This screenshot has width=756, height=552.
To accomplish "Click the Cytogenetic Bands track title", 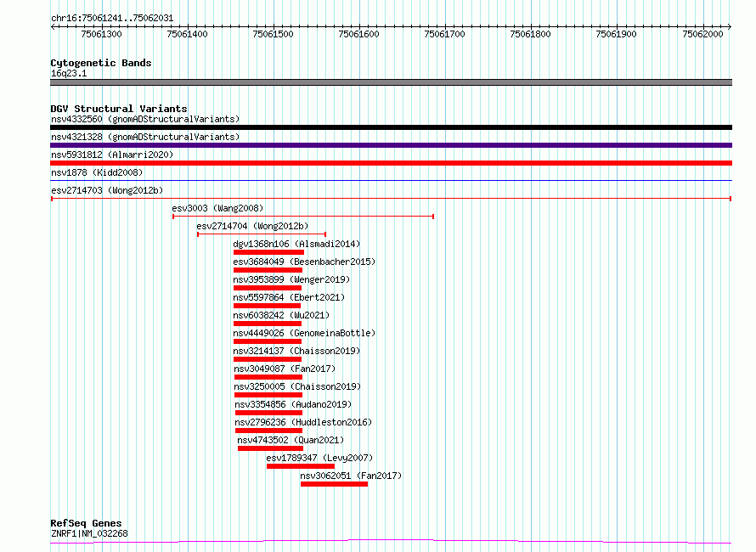I will 101,63.
